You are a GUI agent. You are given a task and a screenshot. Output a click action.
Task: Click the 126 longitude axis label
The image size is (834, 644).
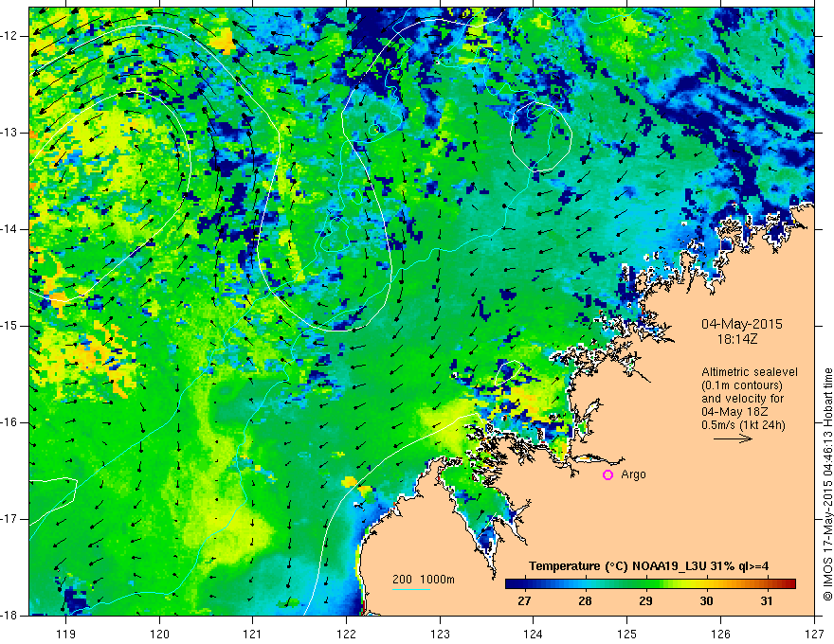pyautogui.click(x=720, y=634)
